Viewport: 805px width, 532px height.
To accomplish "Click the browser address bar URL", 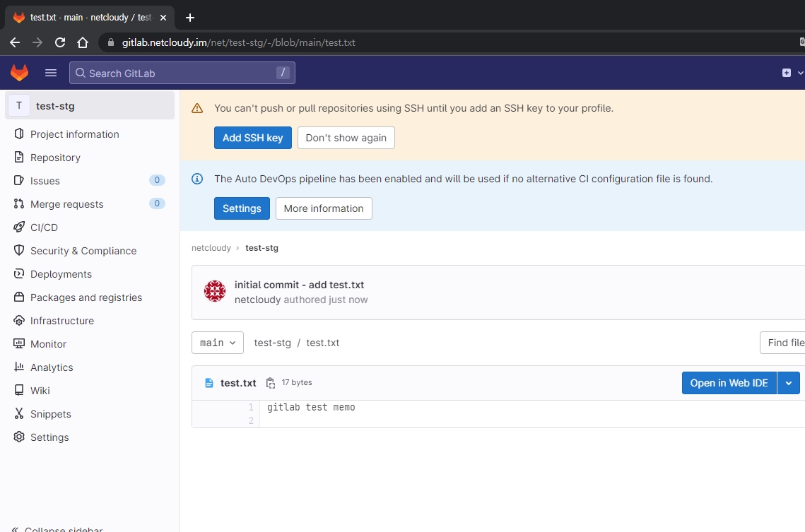I will (239, 42).
